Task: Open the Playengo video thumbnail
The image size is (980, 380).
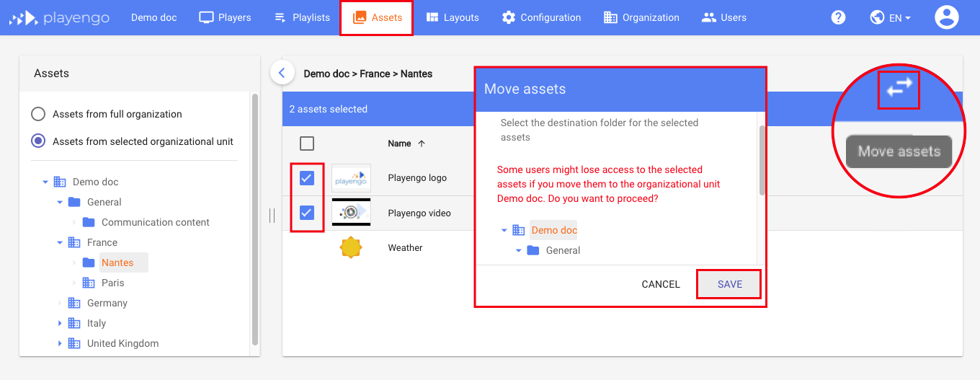Action: pos(351,213)
